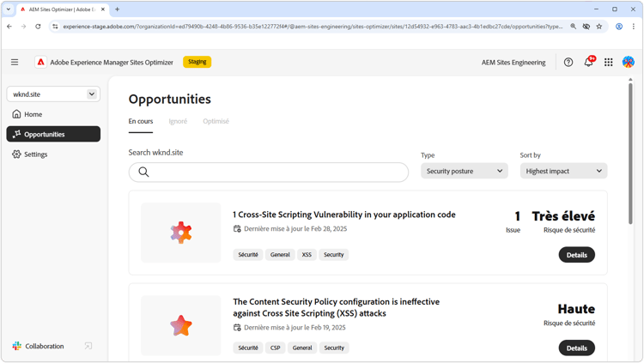
Task: Reload the page with the refresh icon
Action: 38,27
